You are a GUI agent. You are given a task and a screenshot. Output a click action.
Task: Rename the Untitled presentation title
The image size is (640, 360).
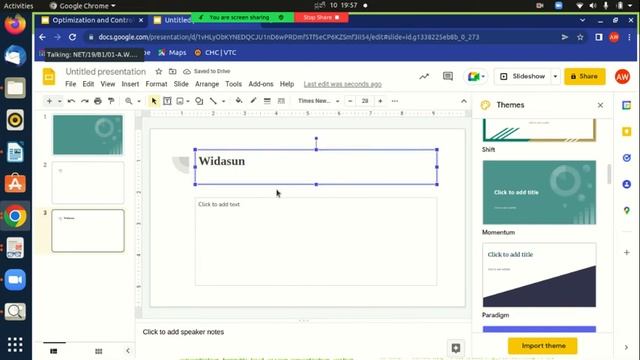[106, 71]
